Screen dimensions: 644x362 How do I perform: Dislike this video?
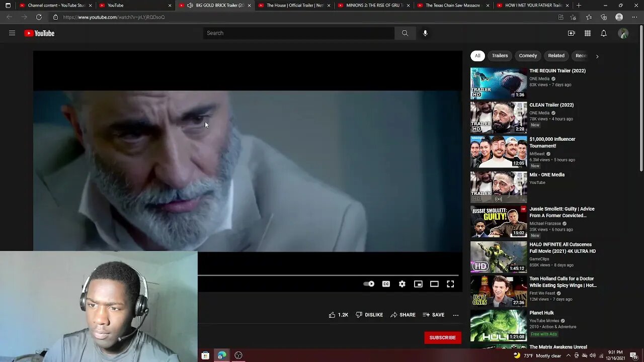pos(369,315)
